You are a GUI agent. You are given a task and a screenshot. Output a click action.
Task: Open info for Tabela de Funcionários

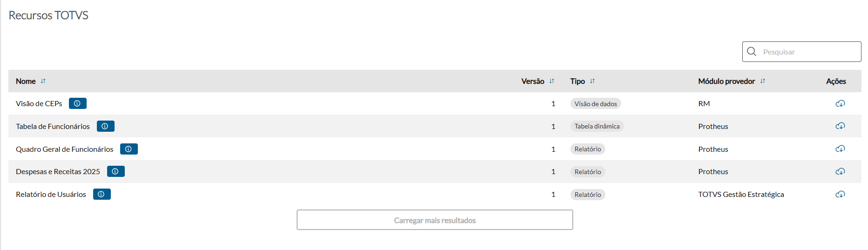(105, 126)
